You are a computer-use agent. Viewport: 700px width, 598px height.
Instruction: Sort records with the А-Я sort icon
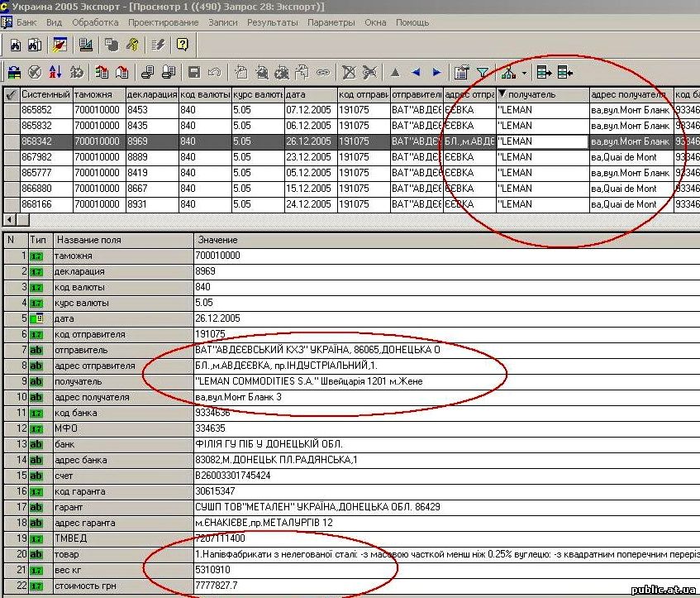(55, 72)
